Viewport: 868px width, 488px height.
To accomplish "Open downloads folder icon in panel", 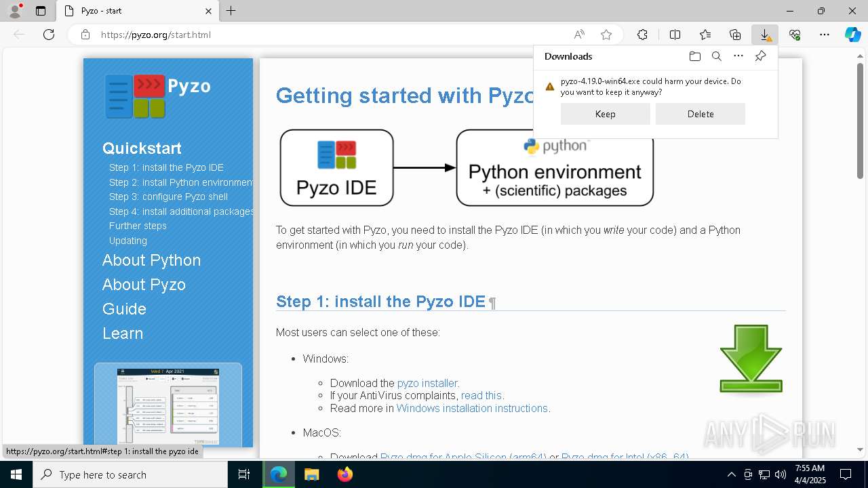I will 695,56.
